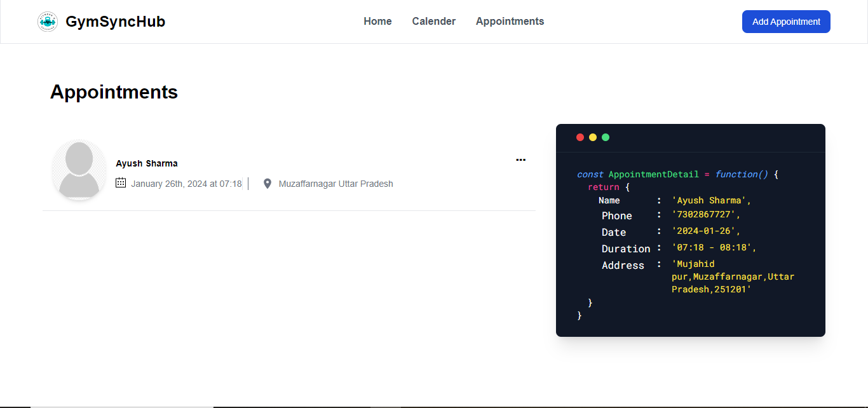The width and height of the screenshot is (868, 408).
Task: Click the 'return {' code line
Action: tap(609, 187)
